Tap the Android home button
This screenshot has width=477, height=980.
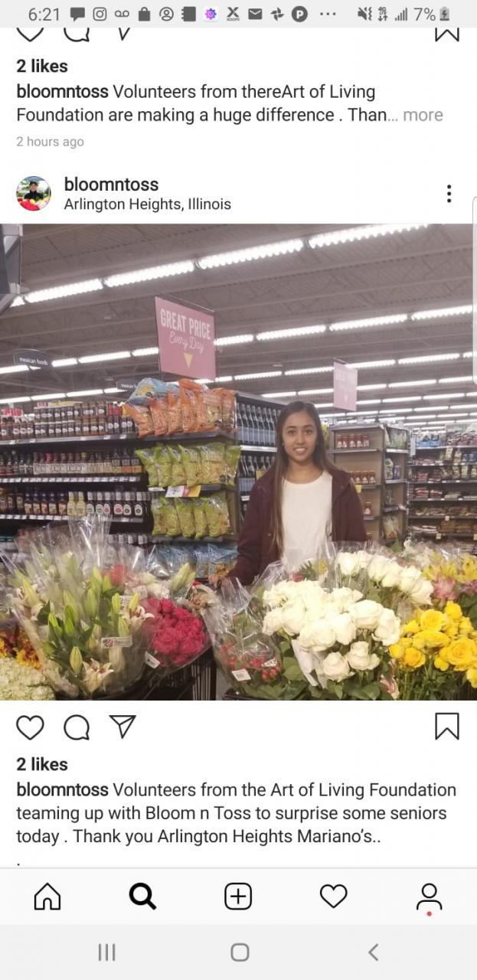[x=240, y=952]
